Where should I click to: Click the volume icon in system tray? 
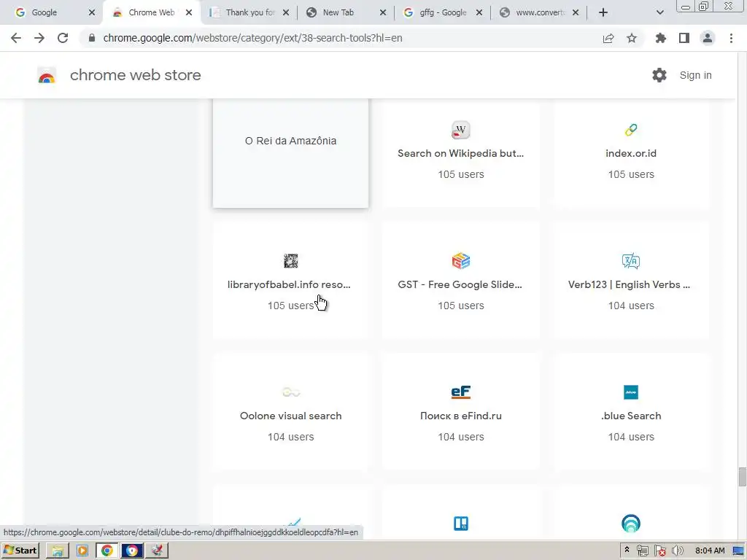click(x=677, y=551)
